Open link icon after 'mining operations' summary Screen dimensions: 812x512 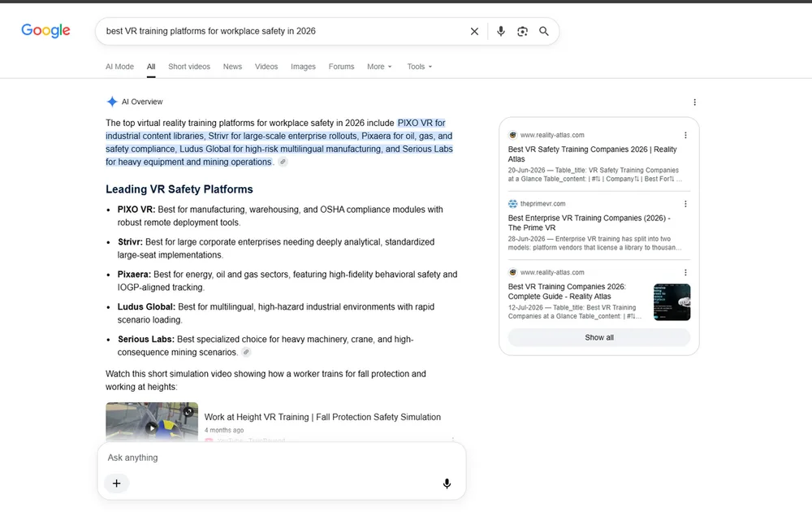point(283,162)
